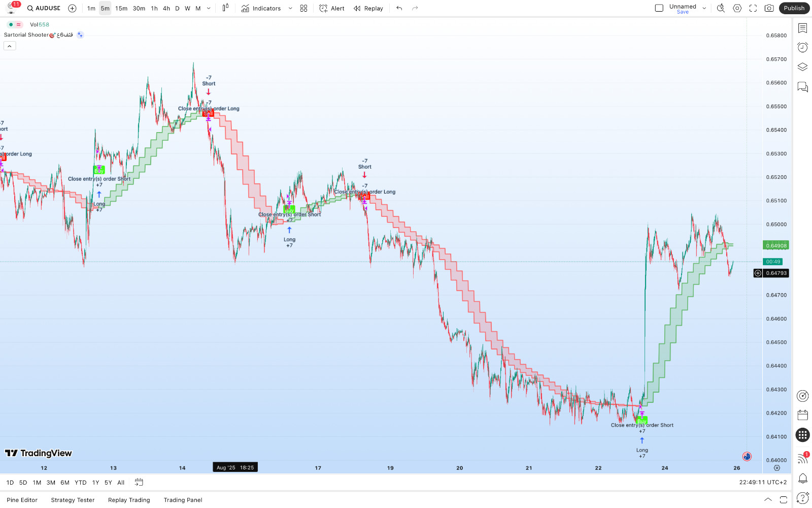Switch to the daily D timeframe
The image size is (812, 508).
tap(177, 8)
